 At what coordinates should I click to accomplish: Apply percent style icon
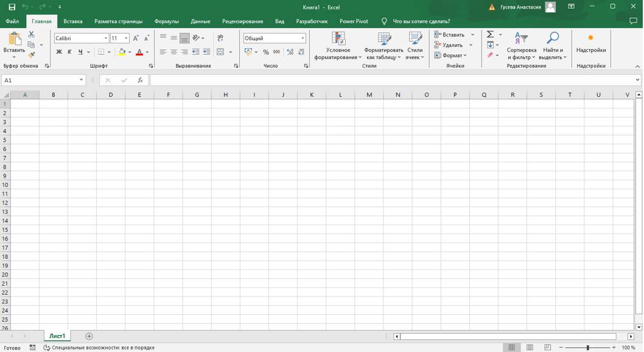pos(266,52)
